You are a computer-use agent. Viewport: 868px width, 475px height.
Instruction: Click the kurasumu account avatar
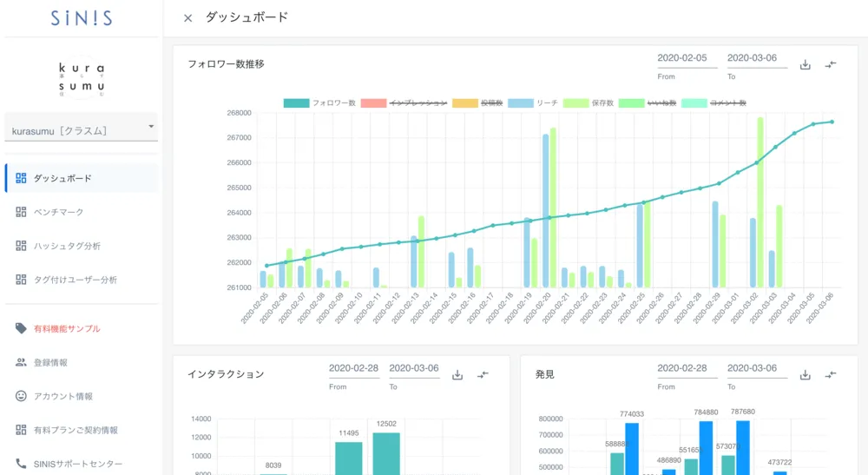tap(82, 78)
